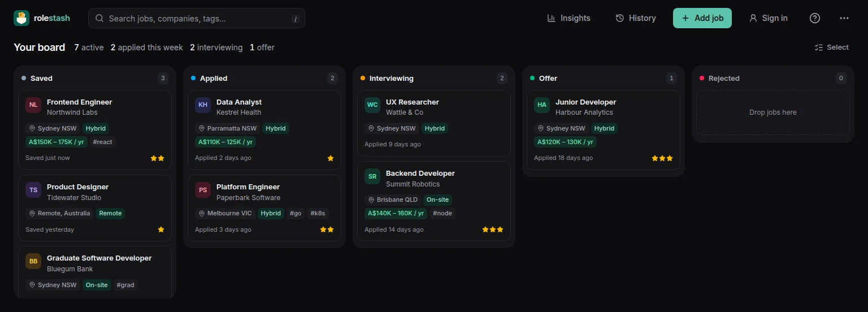This screenshot has width=868, height=312.
Task: Open the Junior Developer job title
Action: pyautogui.click(x=585, y=102)
